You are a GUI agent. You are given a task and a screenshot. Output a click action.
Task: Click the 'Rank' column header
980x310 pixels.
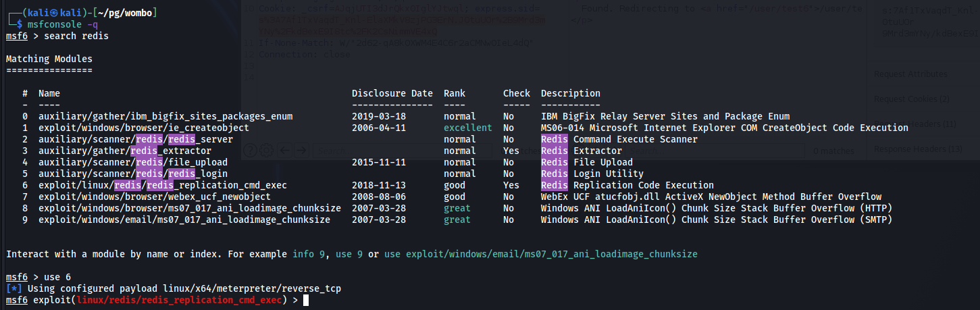[455, 93]
